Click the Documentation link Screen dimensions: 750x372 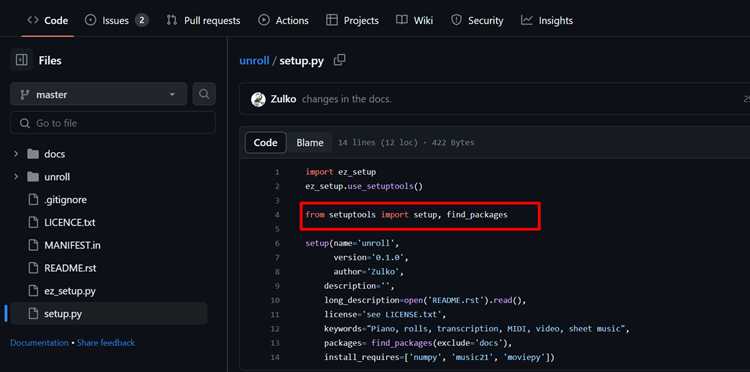[39, 343]
